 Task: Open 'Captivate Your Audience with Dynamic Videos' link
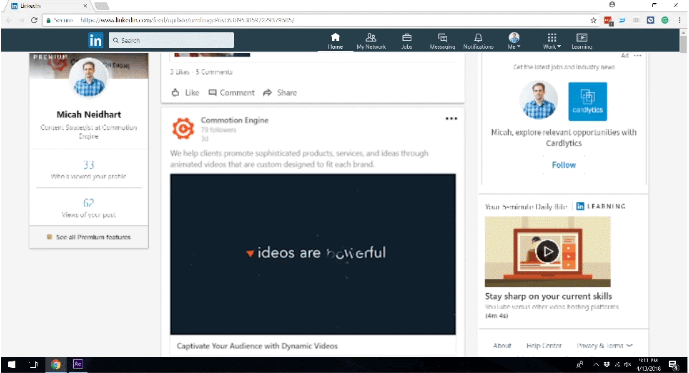pos(257,346)
